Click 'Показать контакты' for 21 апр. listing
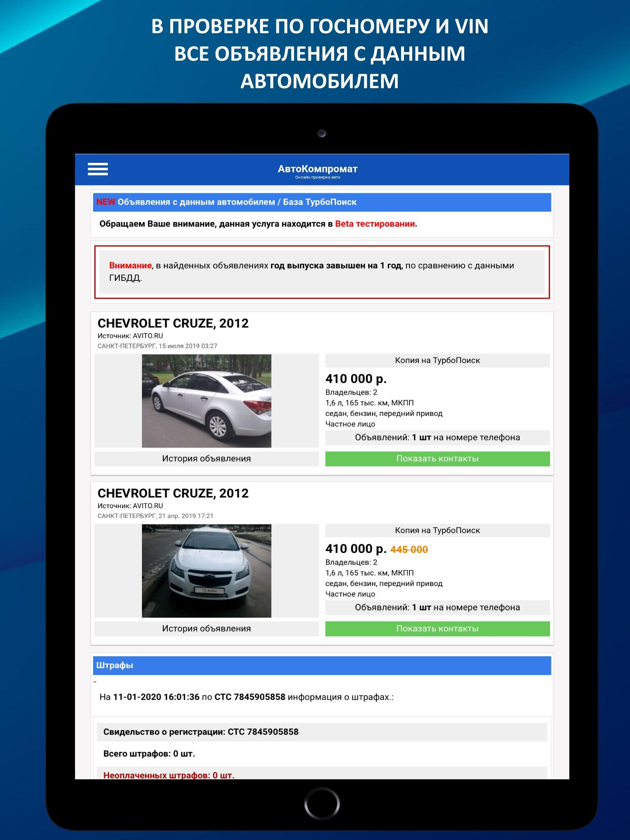 click(437, 628)
